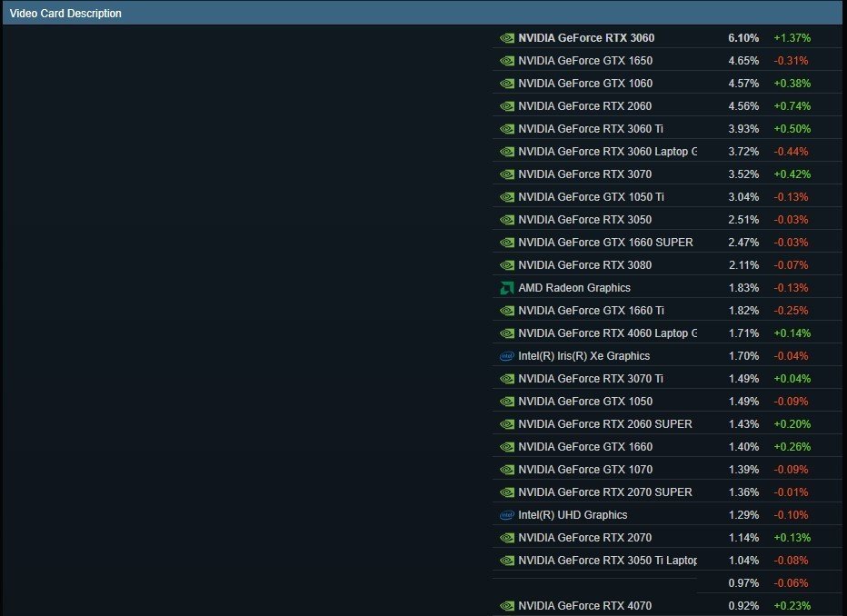
Task: Click the +1.37% change for RTX 3060
Action: [792, 38]
